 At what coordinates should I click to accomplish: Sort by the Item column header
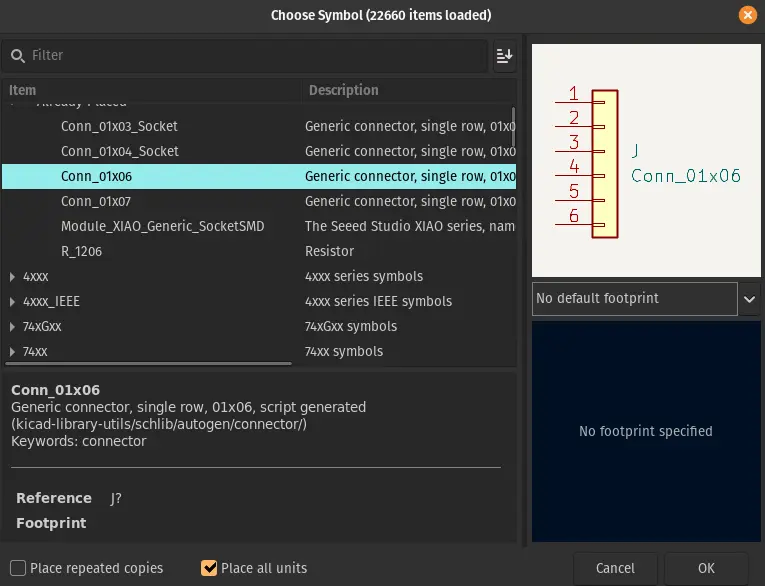point(150,90)
